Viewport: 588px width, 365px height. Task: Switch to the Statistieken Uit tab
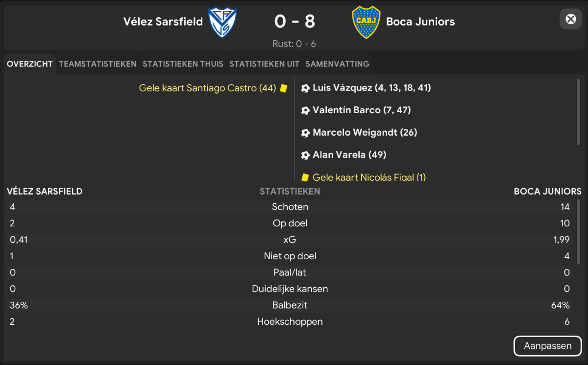click(265, 64)
